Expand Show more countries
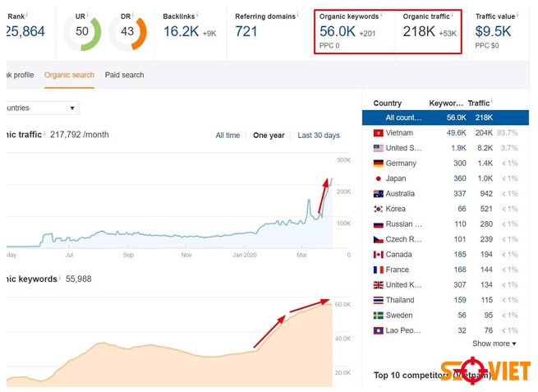The height and width of the screenshot is (392, 538). click(494, 344)
